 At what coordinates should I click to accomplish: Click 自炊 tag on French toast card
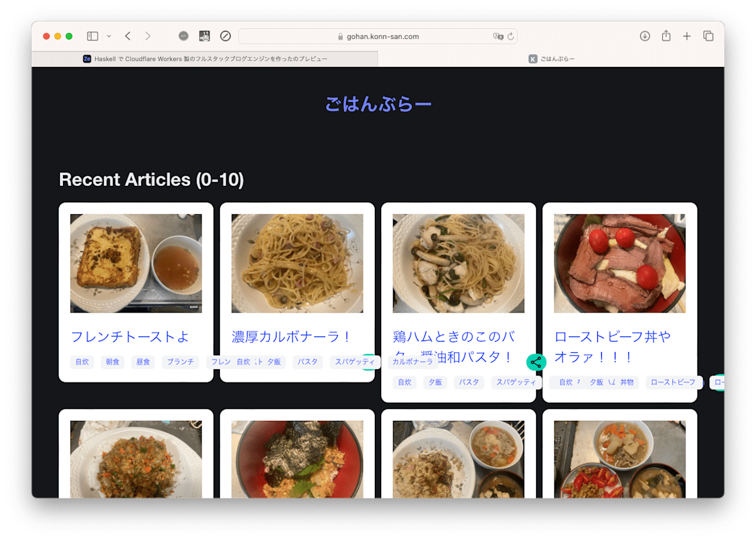pyautogui.click(x=83, y=362)
